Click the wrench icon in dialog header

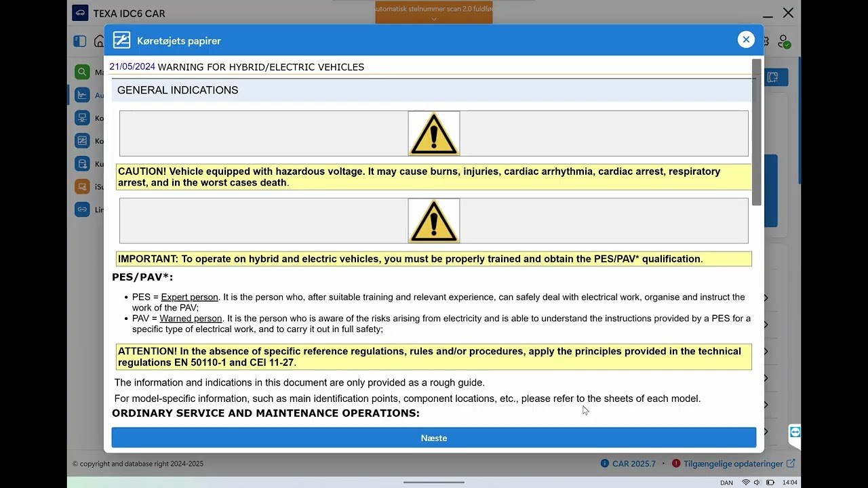[121, 41]
